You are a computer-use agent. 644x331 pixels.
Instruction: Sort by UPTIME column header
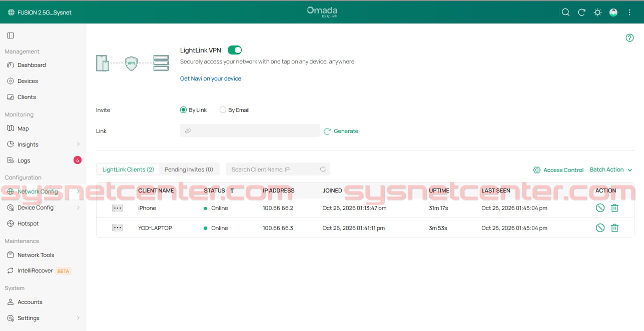point(439,190)
